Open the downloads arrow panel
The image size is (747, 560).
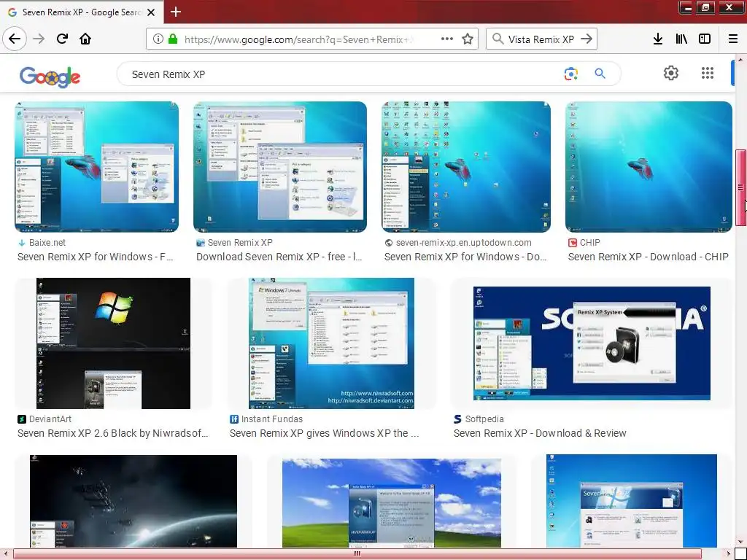[x=658, y=39]
